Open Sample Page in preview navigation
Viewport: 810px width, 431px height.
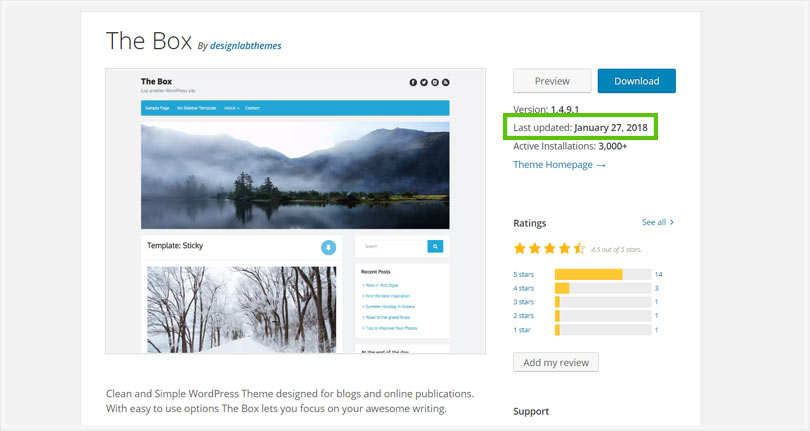(x=157, y=108)
